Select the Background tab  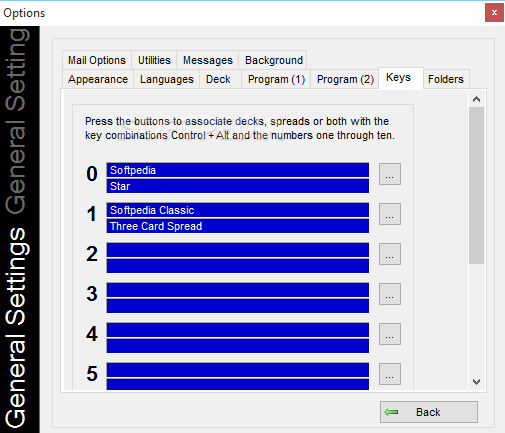point(274,60)
